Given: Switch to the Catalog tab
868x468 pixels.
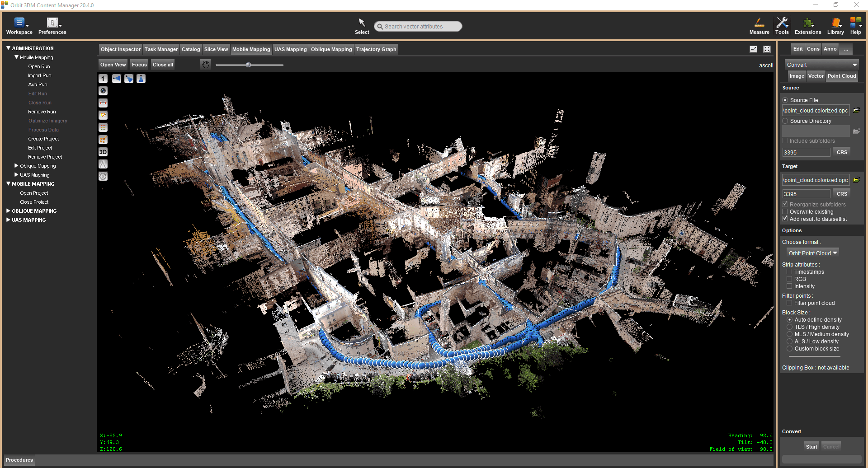Looking at the screenshot, I should click(x=190, y=49).
